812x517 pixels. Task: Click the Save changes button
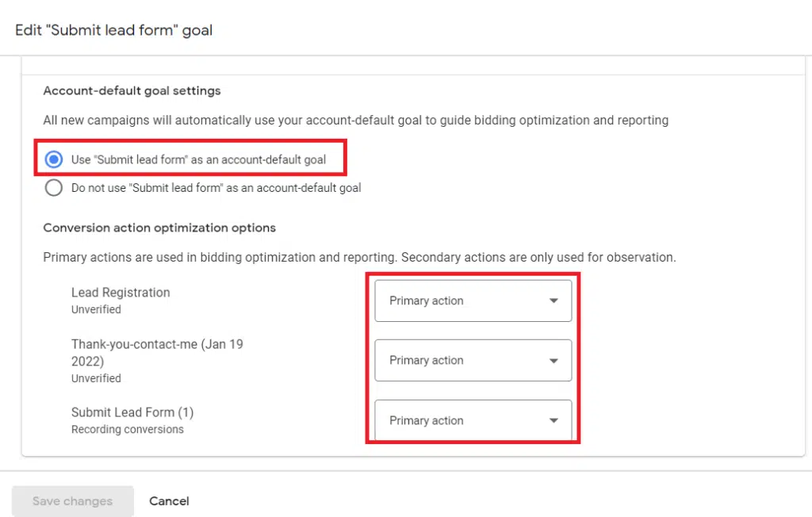72,501
